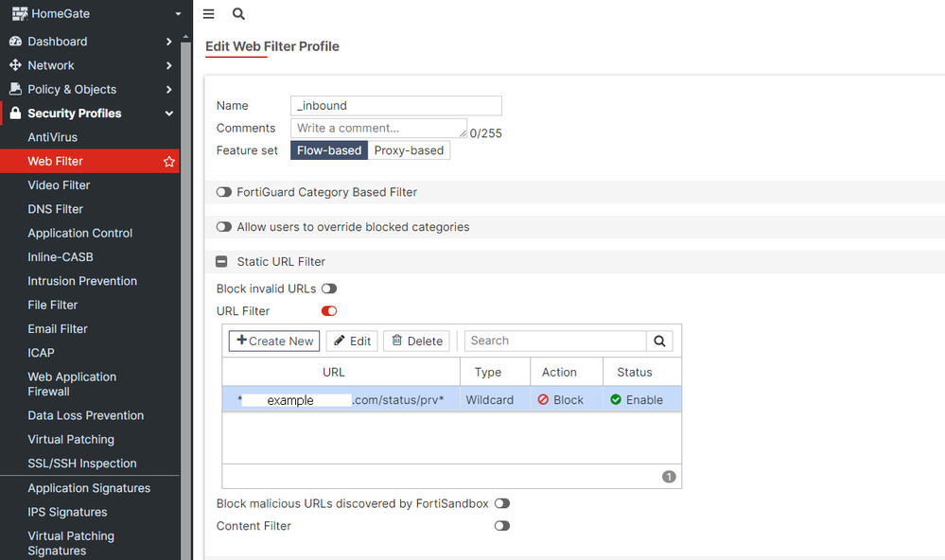945x560 pixels.
Task: Select Web Filter menu item
Action: coord(90,161)
